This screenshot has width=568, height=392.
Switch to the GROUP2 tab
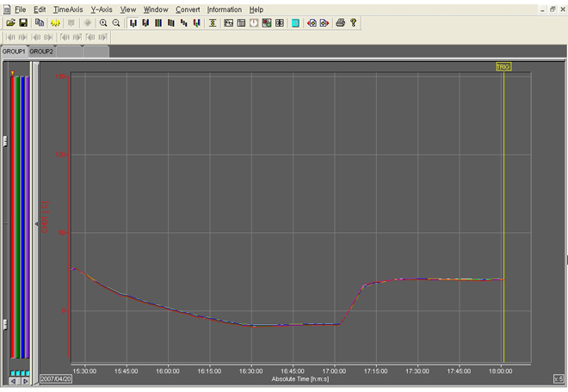[41, 52]
